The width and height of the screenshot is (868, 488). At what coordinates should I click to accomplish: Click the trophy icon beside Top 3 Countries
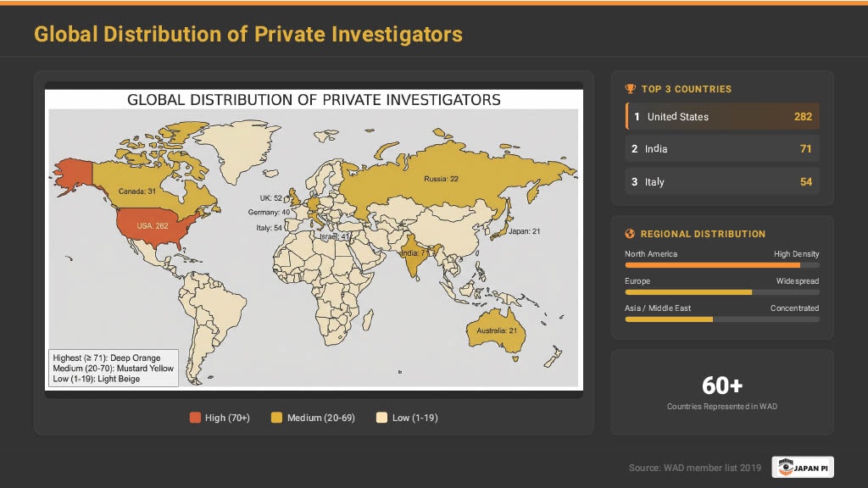[x=630, y=89]
